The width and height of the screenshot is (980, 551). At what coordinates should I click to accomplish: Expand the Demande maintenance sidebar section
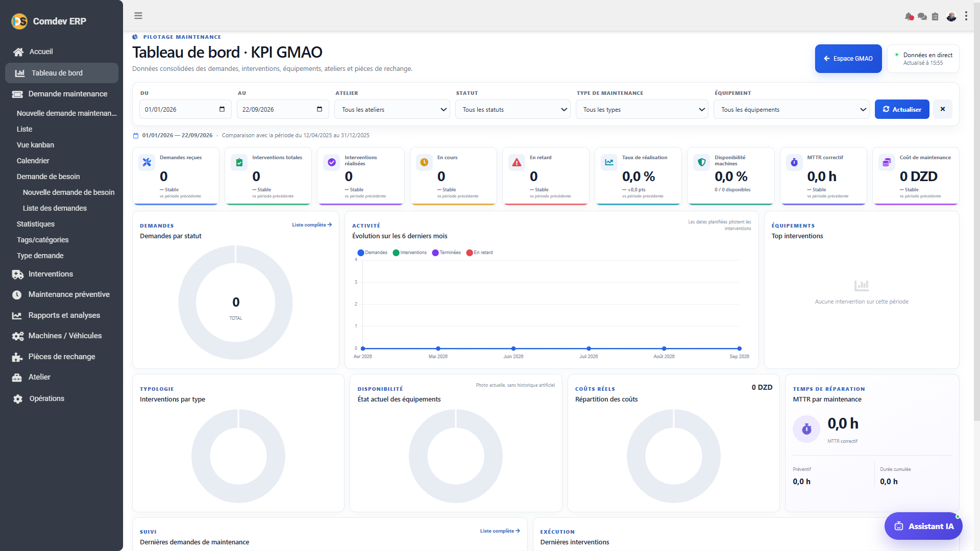pos(62,94)
